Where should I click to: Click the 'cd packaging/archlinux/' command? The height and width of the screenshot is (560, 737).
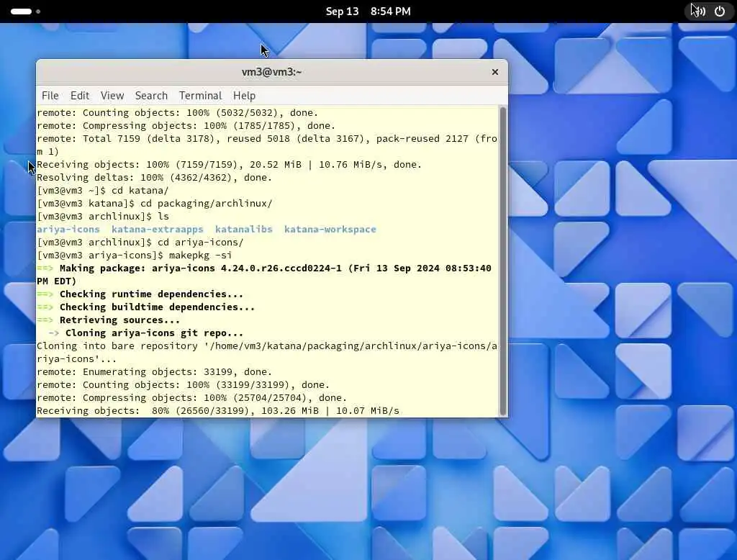pyautogui.click(x=207, y=204)
